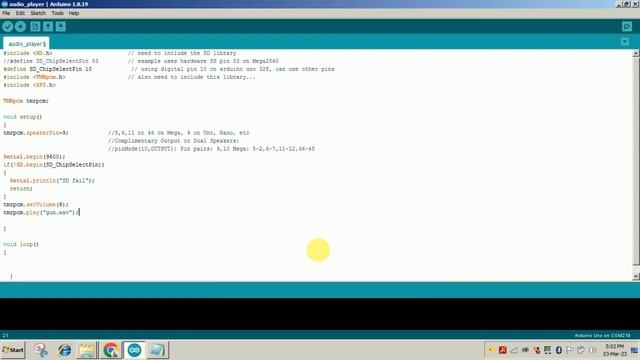Click the text 'tmrpcm.speakerPin=9;'
Viewport: 640px width, 360px height.
36,133
